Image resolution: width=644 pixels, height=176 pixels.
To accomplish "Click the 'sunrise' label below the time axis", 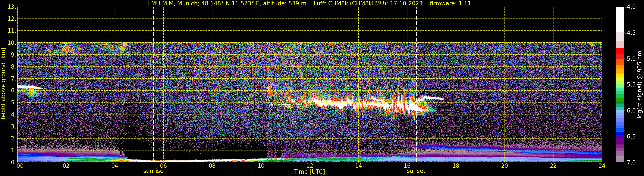I will pyautogui.click(x=153, y=171).
